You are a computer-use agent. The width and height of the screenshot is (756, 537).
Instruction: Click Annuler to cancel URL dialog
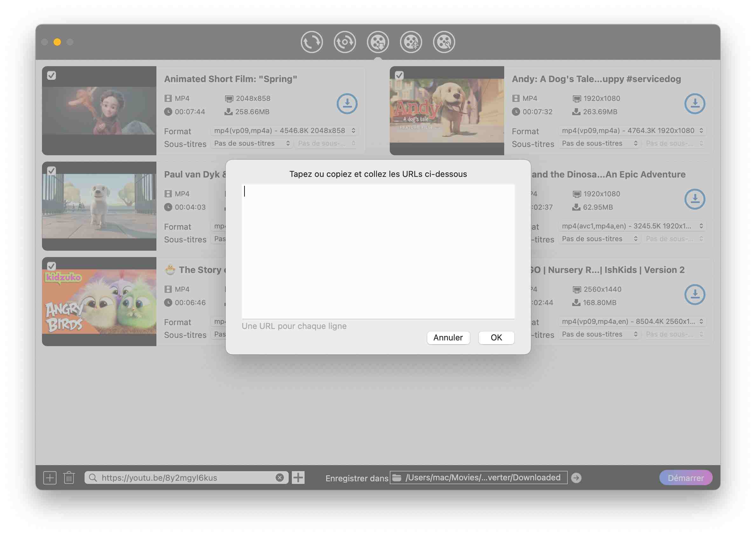point(448,338)
